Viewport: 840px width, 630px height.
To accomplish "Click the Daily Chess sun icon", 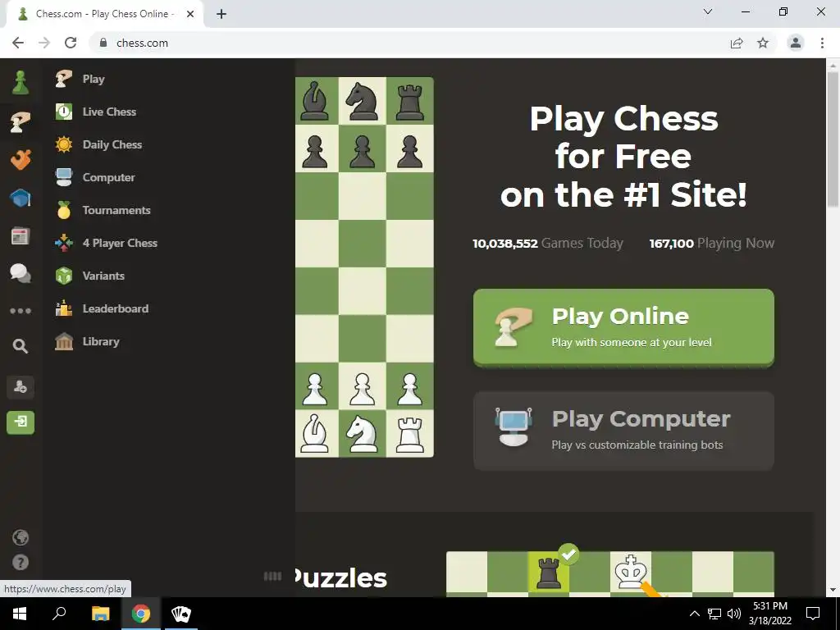I will click(x=64, y=144).
